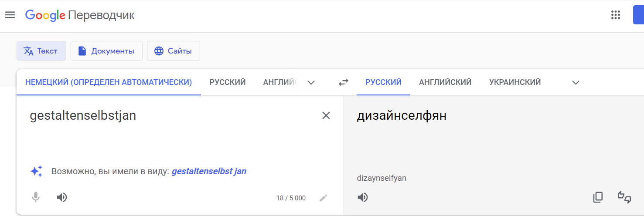This screenshot has height=216, width=644.
Task: Swap source and target languages
Action: click(344, 82)
